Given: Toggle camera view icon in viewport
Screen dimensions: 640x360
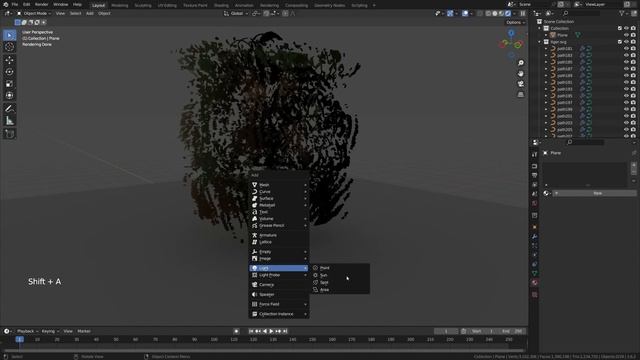Looking at the screenshot, I should coord(521,84).
